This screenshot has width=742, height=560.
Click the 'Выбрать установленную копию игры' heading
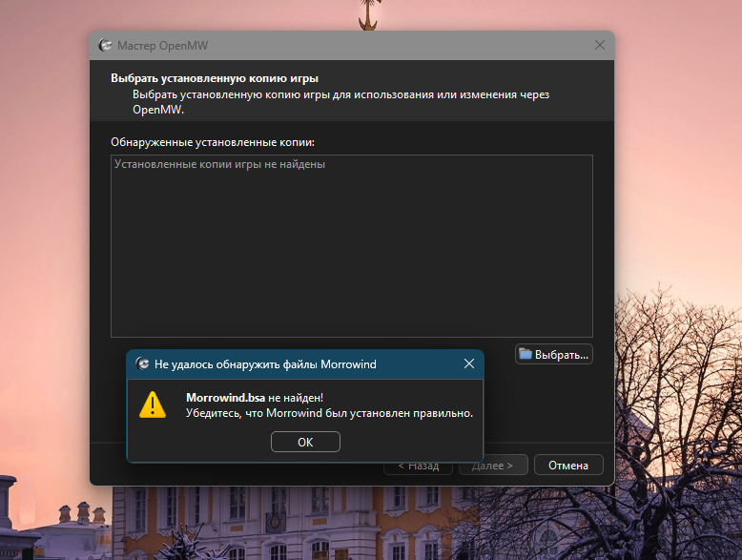(215, 78)
